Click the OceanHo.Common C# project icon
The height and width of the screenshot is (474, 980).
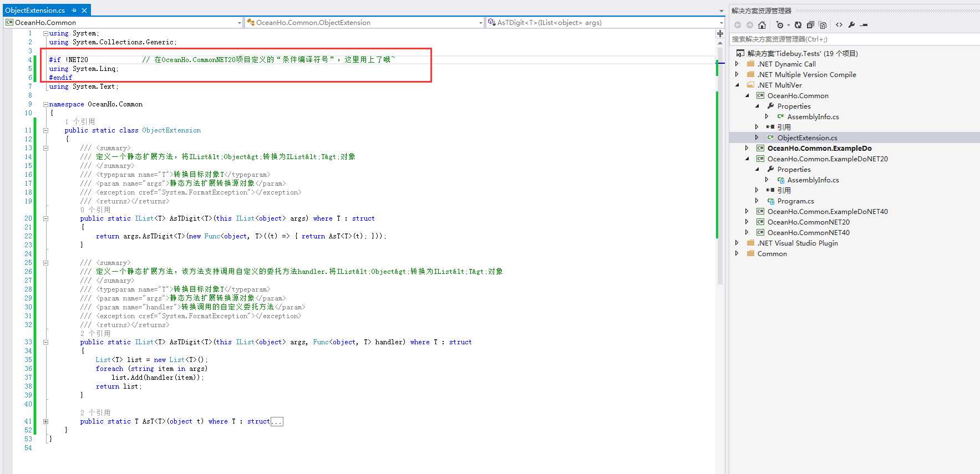(x=760, y=95)
